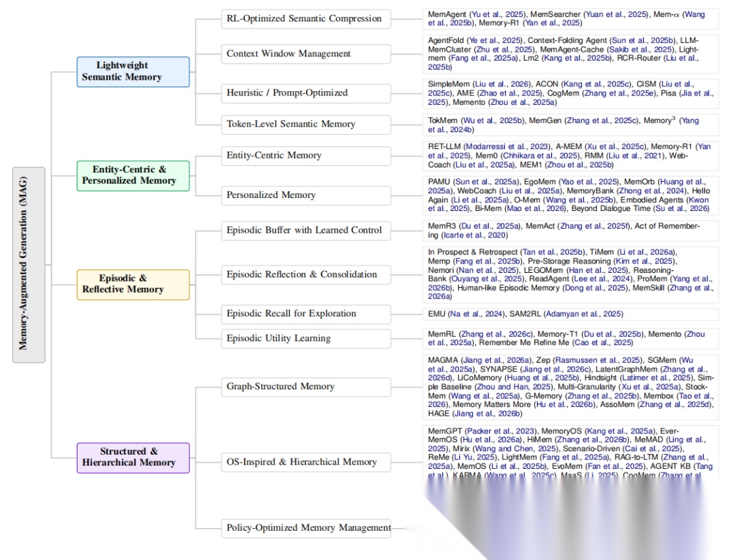Click the Kang et al., 2025b Lm2 citation
The image size is (735, 560).
(577, 58)
